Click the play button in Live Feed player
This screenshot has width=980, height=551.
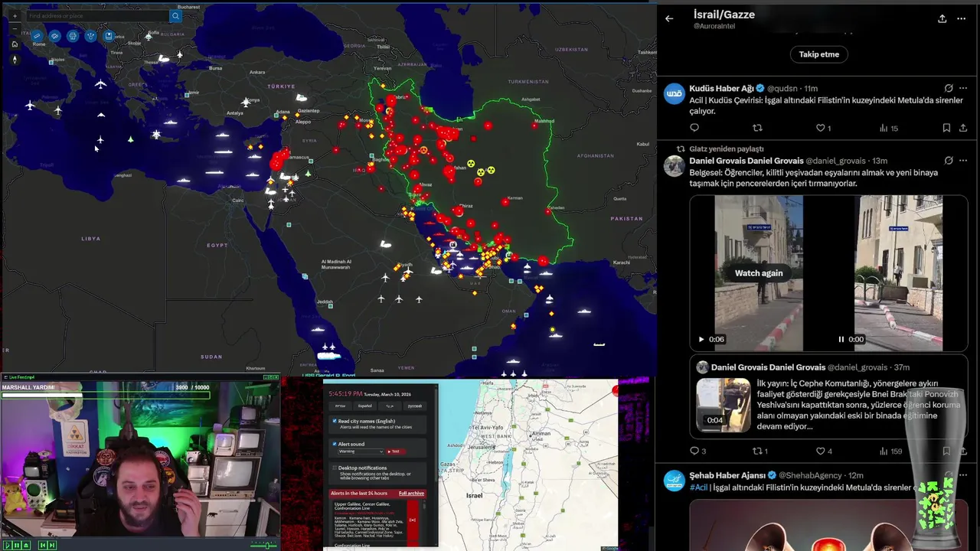tap(7, 545)
